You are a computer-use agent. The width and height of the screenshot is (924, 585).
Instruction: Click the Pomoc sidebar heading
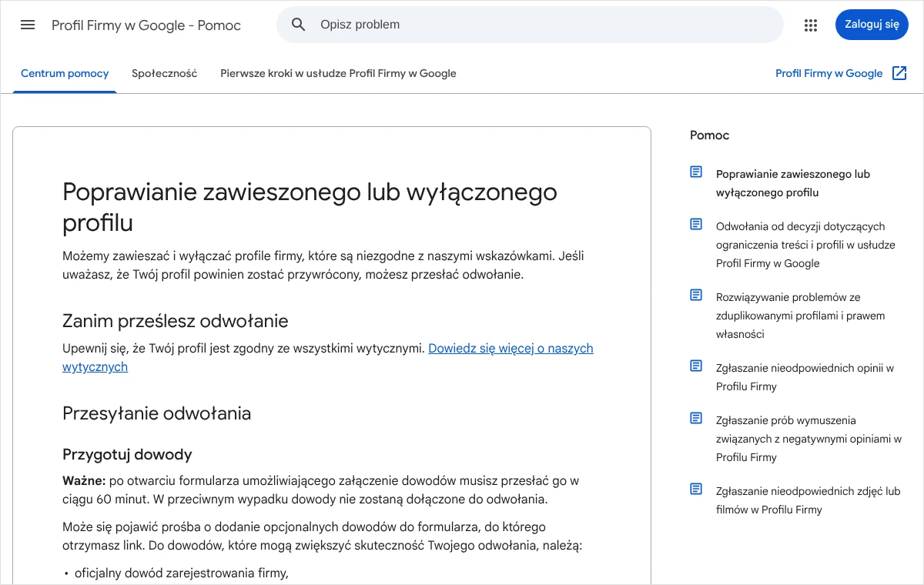[709, 135]
